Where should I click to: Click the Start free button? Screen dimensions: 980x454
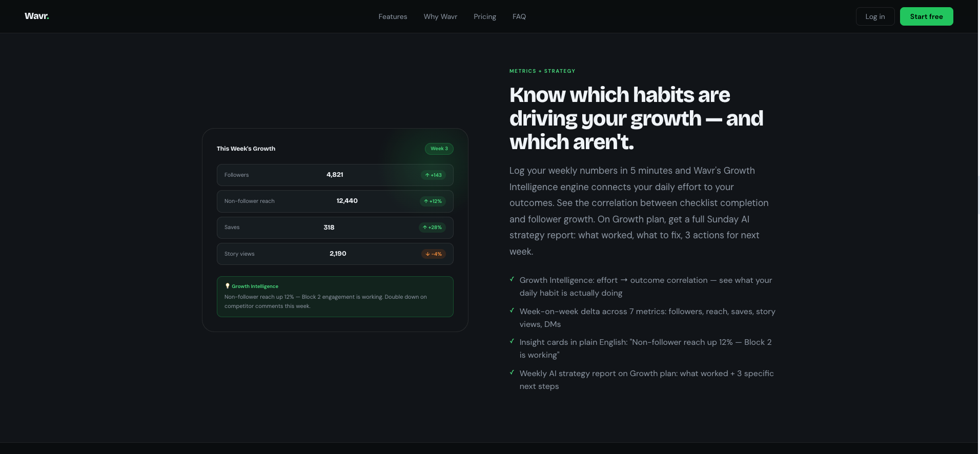[x=926, y=16]
